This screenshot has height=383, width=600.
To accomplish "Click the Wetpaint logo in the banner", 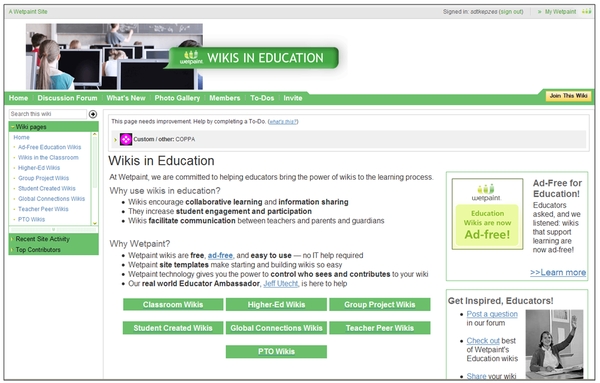I will click(191, 57).
